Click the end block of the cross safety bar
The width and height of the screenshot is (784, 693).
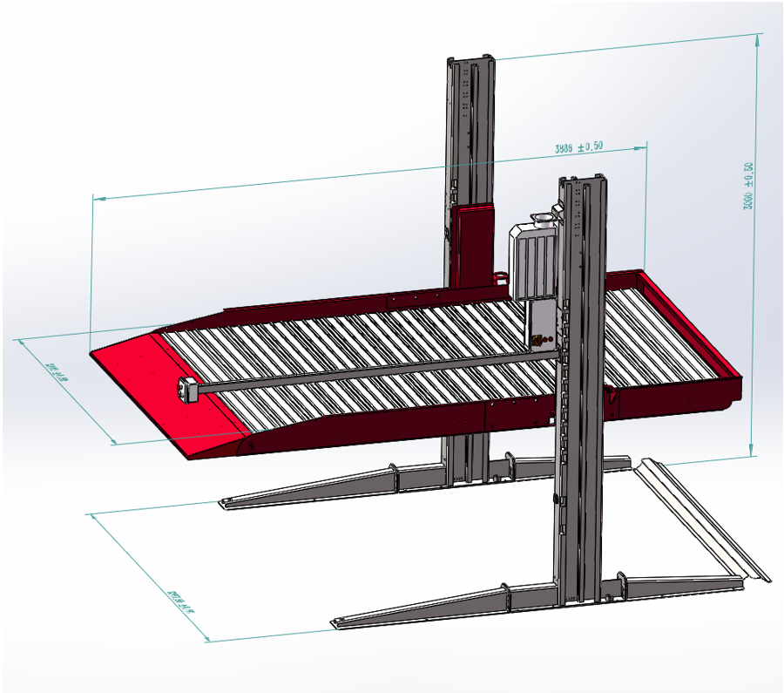point(186,390)
